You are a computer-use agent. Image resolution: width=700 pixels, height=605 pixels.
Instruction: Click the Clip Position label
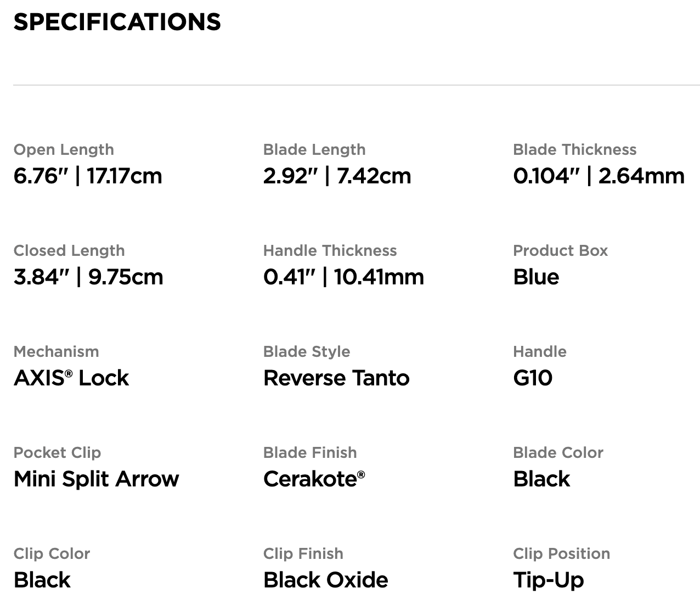coord(561,553)
